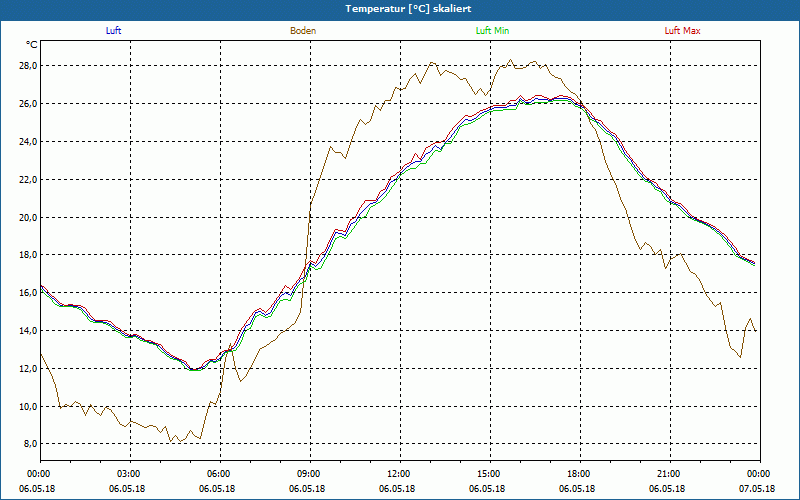Click the 09:00 time axis label

(310, 474)
